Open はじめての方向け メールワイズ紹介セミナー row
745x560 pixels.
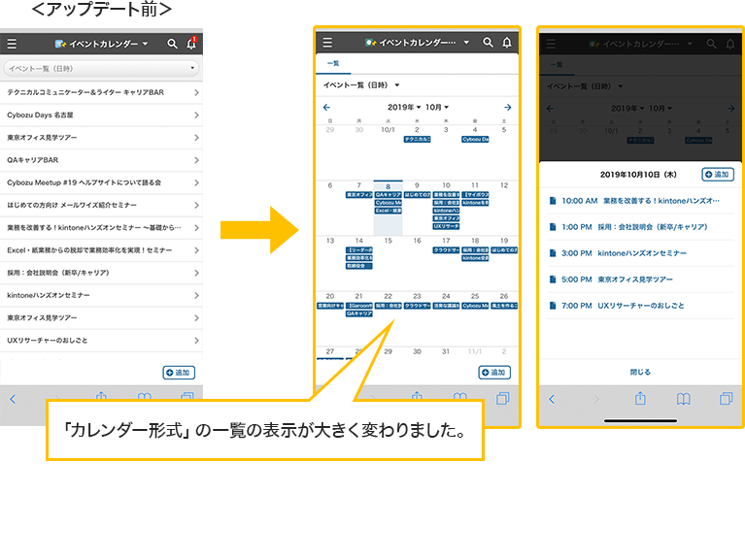pyautogui.click(x=101, y=206)
